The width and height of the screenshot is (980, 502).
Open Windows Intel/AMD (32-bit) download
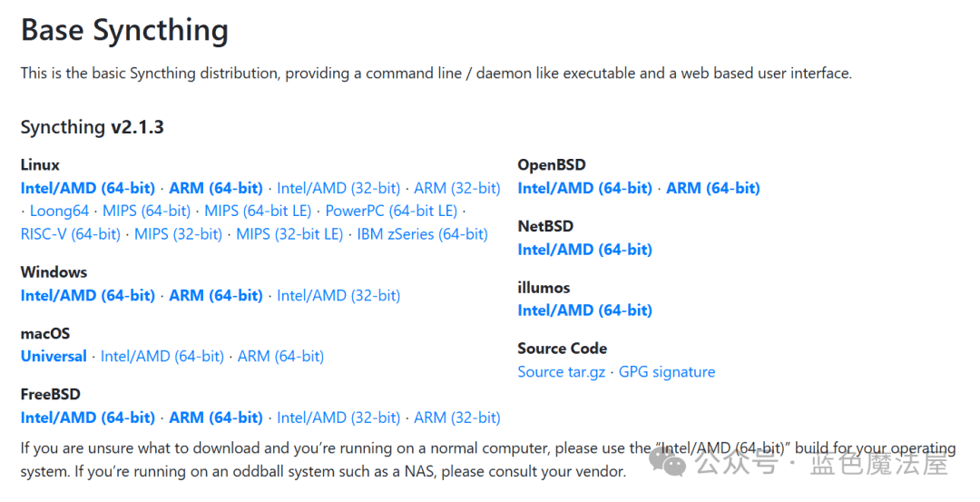pos(338,296)
